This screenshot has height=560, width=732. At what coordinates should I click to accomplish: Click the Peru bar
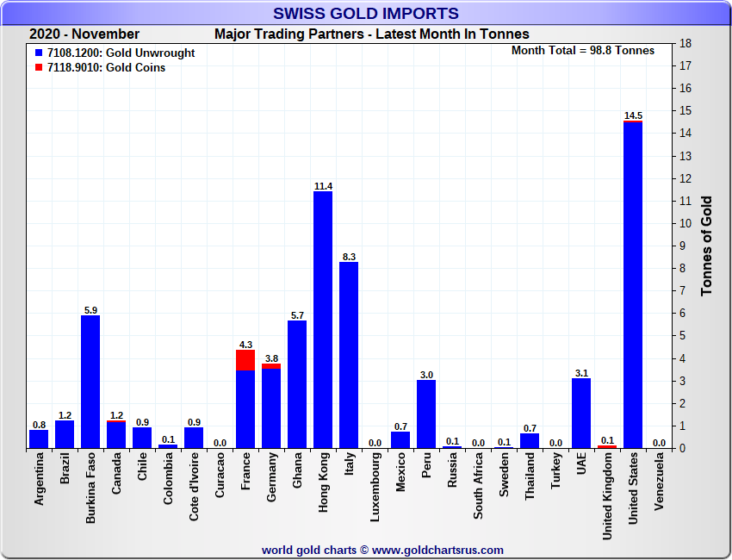[426, 414]
